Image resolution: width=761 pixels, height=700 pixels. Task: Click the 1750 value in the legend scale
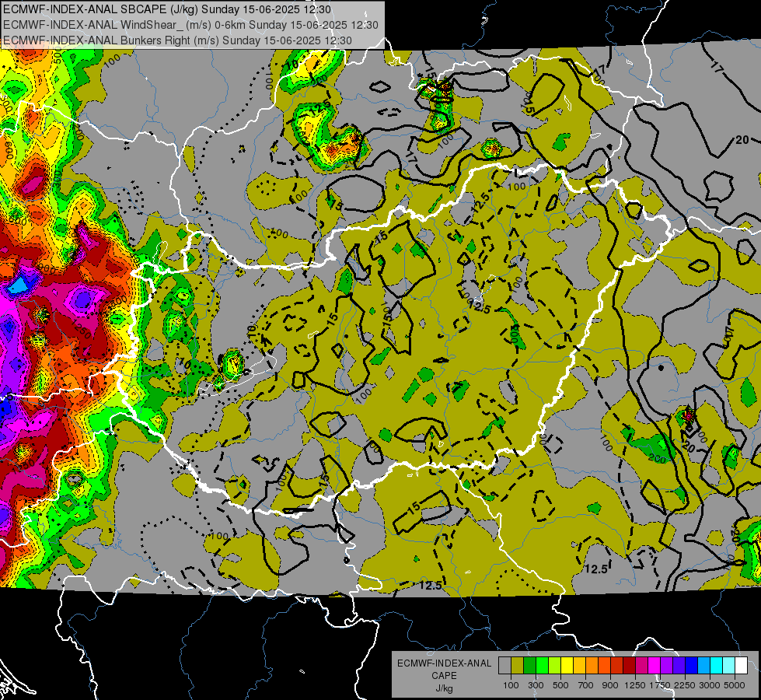pos(660,685)
